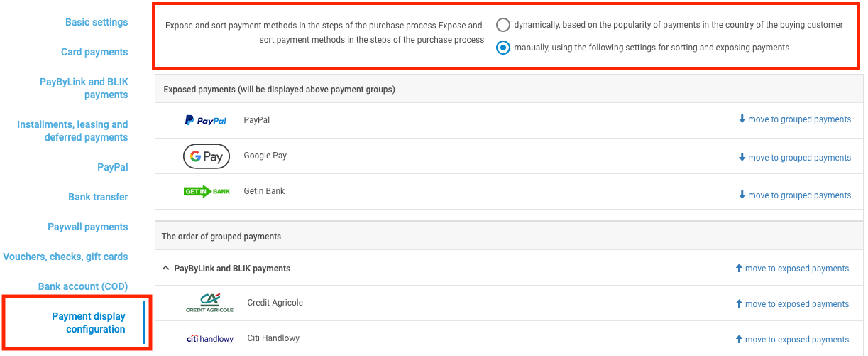
Task: Click the 'Google Pay' row name text
Action: 265,156
